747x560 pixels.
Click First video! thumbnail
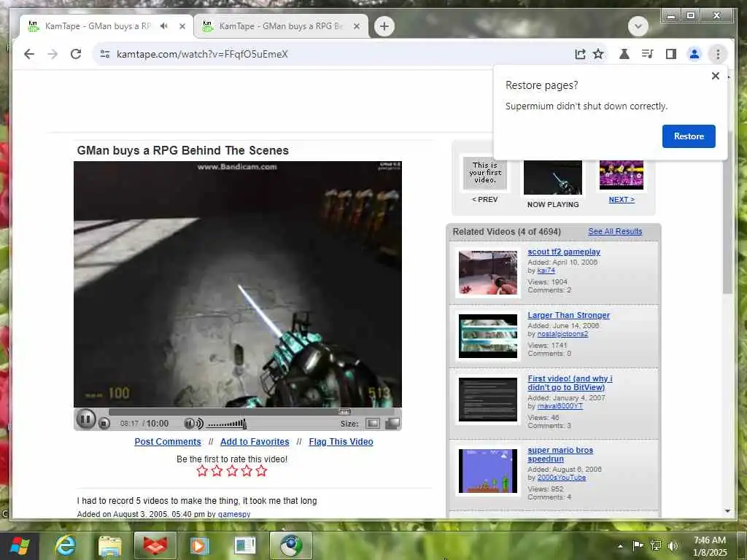[487, 400]
